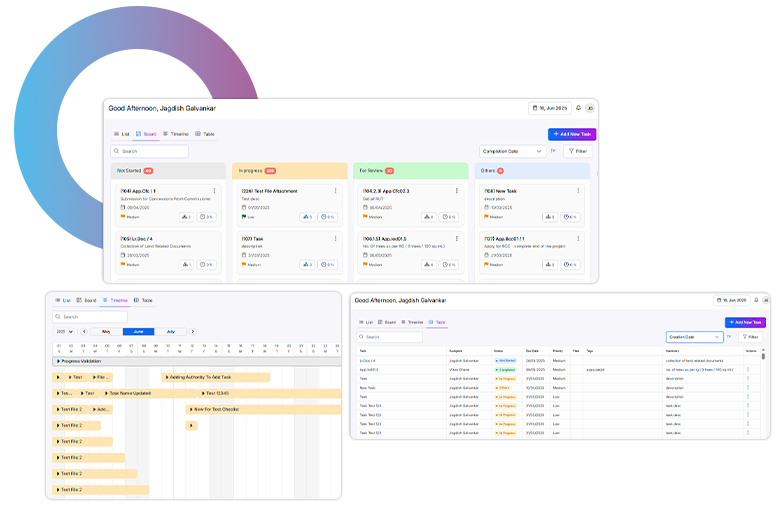Click the notification bell in the board view header
Screen dimensions: 778x526
[x=578, y=108]
